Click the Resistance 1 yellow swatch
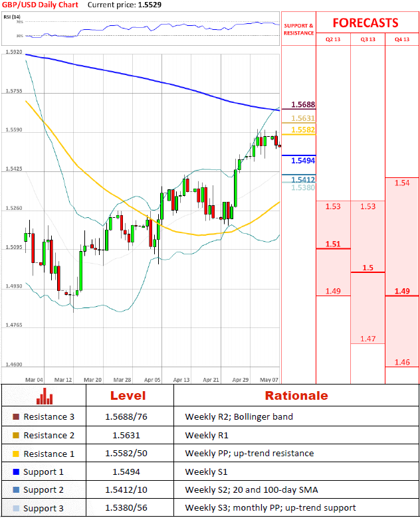 [x=16, y=454]
